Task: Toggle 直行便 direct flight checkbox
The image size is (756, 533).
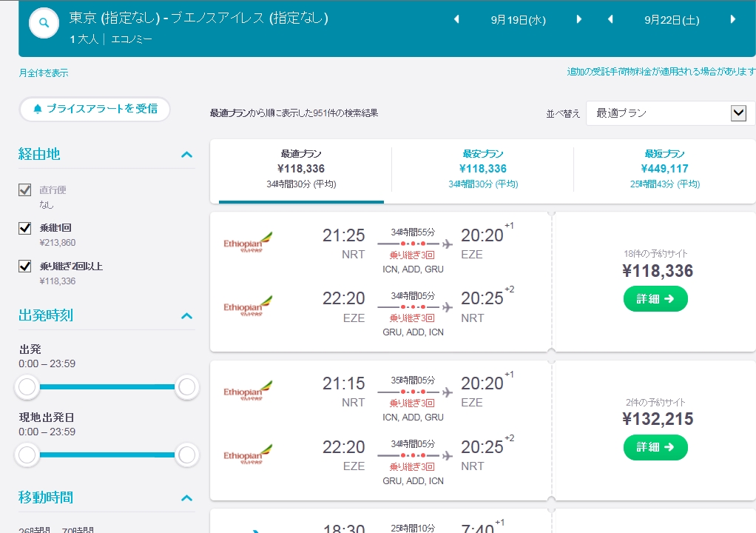Action: pos(24,190)
